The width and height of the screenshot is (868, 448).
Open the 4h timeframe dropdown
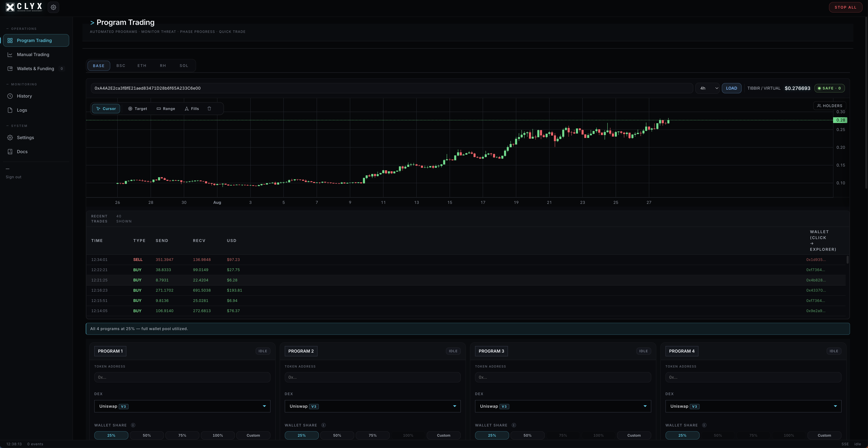tap(708, 88)
